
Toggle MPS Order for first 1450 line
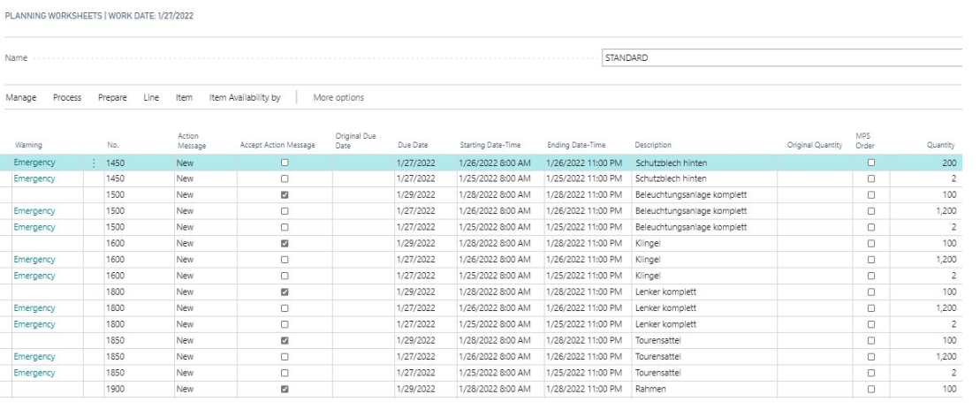tap(871, 163)
